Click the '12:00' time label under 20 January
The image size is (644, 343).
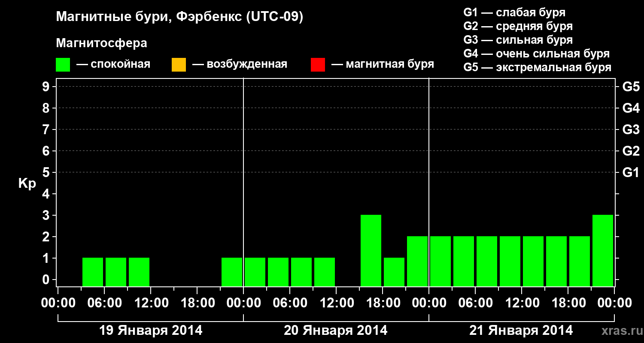(x=336, y=303)
